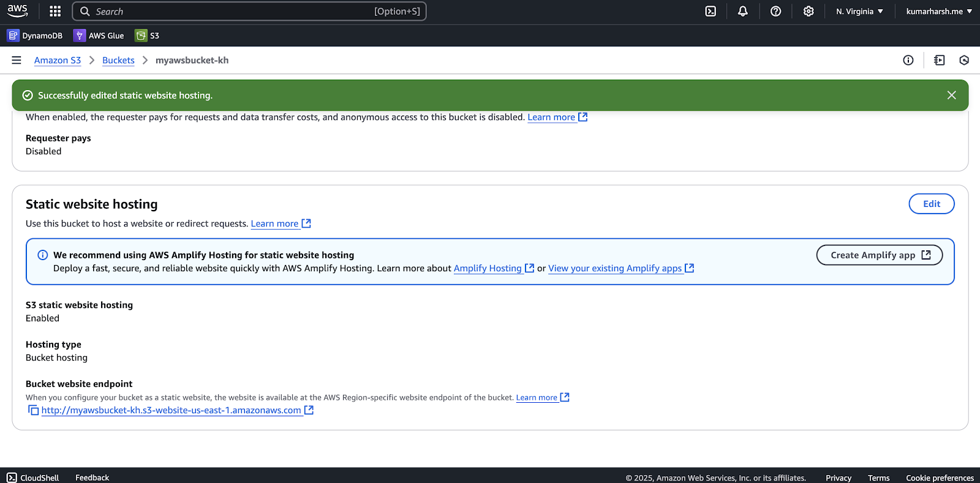Click the external-link icon after the endpoint URL

[x=309, y=410]
